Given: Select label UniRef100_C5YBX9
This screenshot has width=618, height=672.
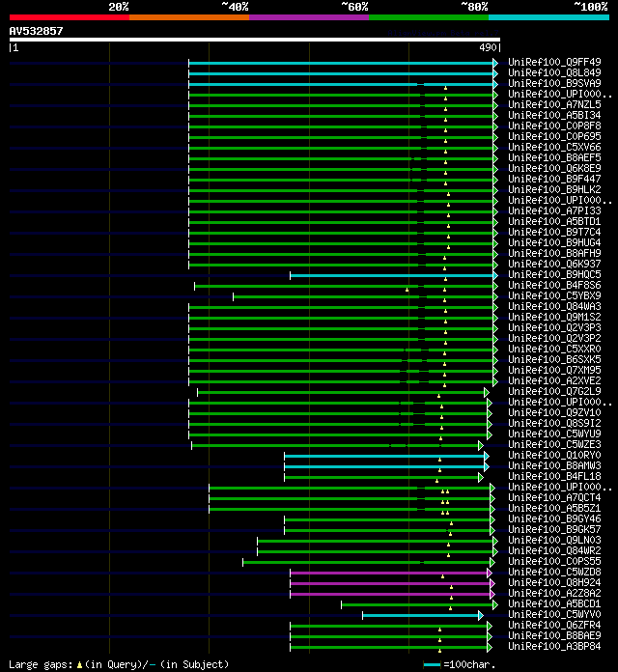Looking at the screenshot, I should pos(554,295).
